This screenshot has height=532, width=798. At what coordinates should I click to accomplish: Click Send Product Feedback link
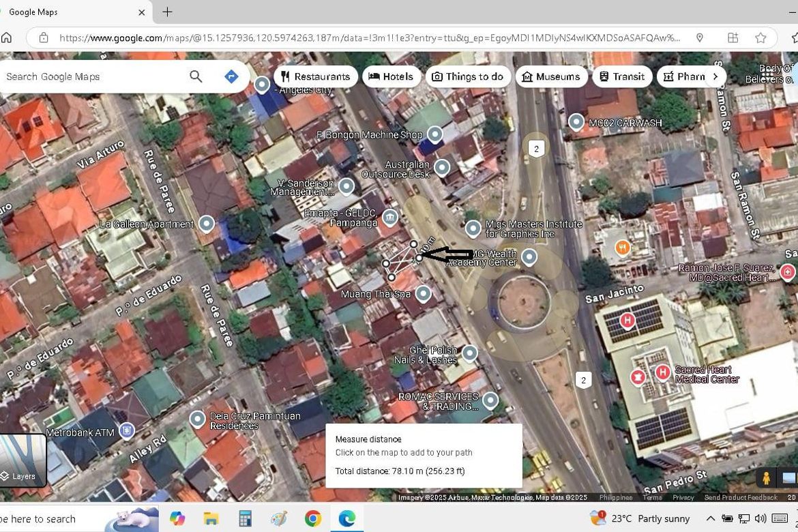[741, 497]
